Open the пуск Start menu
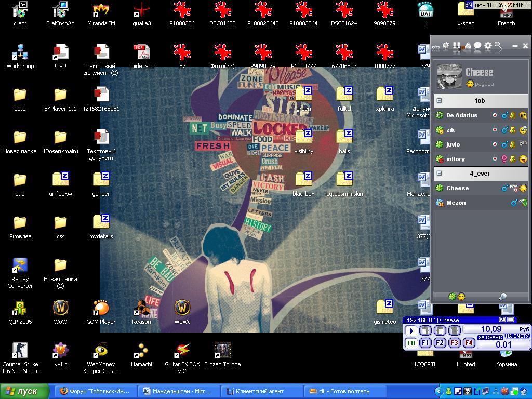Viewport: 532px width, 399px height. [24, 391]
